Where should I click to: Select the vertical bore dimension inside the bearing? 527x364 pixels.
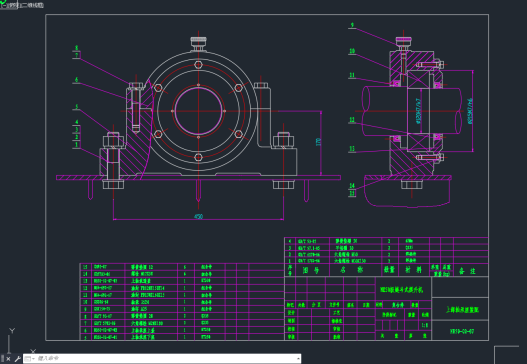418,111
